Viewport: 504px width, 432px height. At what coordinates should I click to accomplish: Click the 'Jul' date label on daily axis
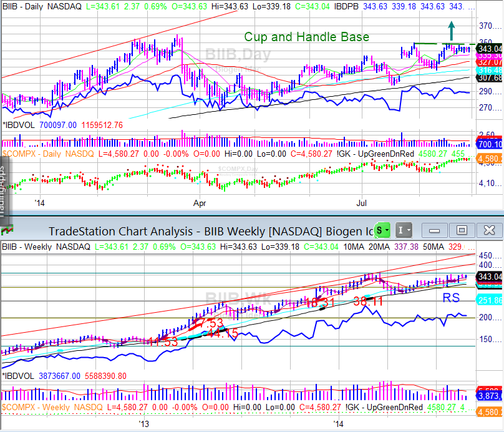pos(362,204)
